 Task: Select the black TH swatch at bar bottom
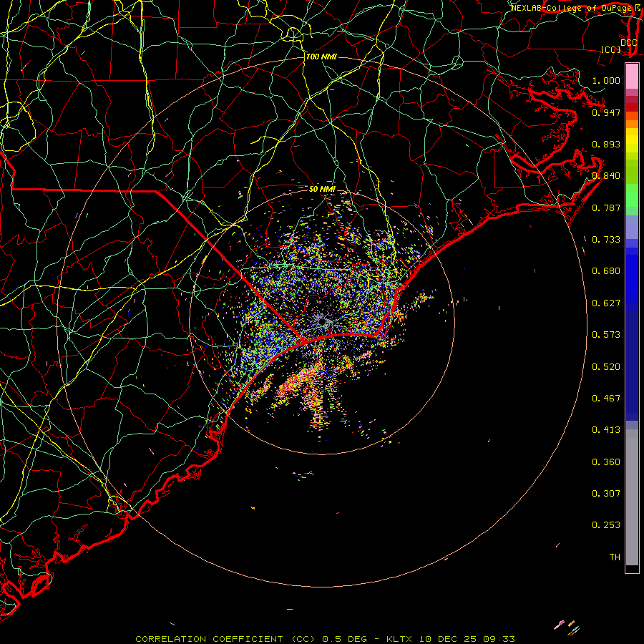point(632,568)
